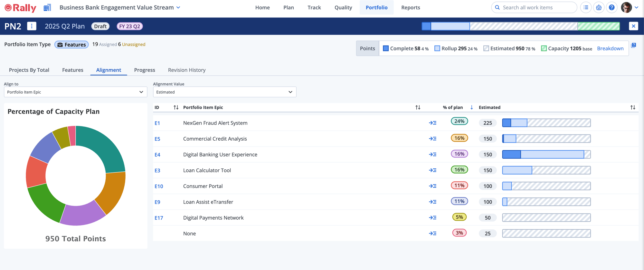Open the Reports menu
The width and height of the screenshot is (644, 270).
pos(411,7)
